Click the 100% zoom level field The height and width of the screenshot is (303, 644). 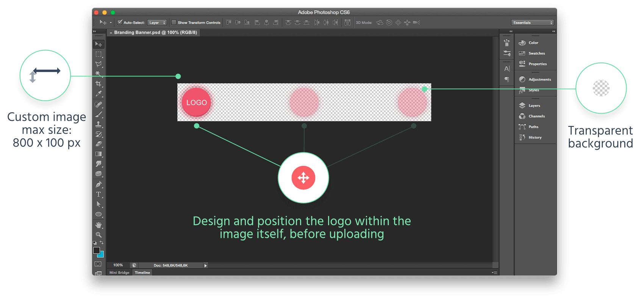click(118, 266)
